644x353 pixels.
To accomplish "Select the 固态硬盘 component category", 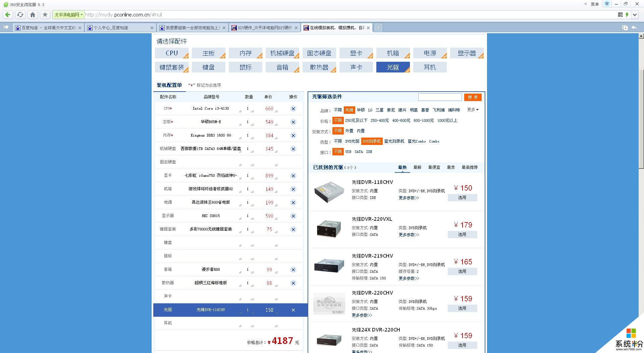I will (319, 53).
